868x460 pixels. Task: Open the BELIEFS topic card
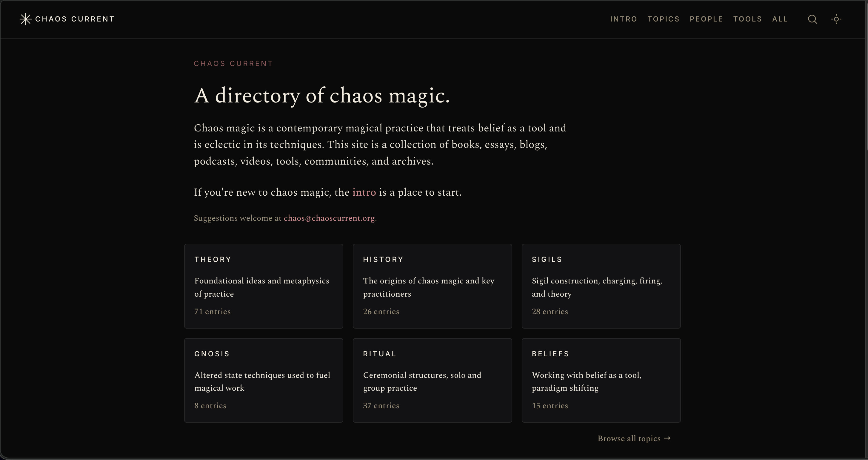click(601, 381)
